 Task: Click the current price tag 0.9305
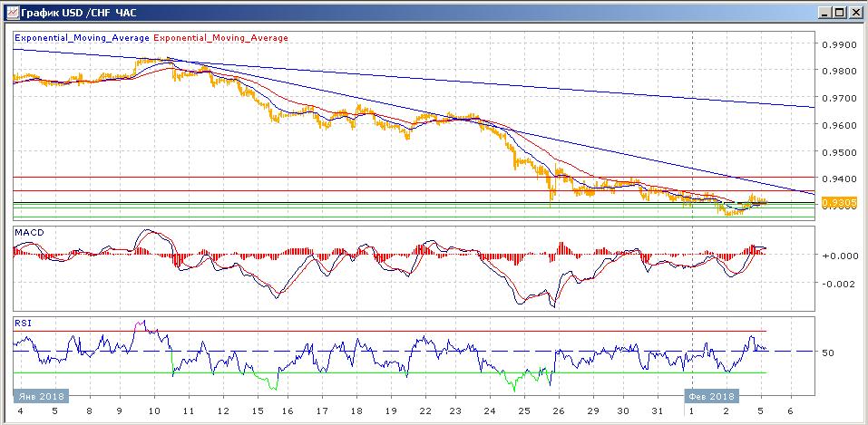coord(840,204)
